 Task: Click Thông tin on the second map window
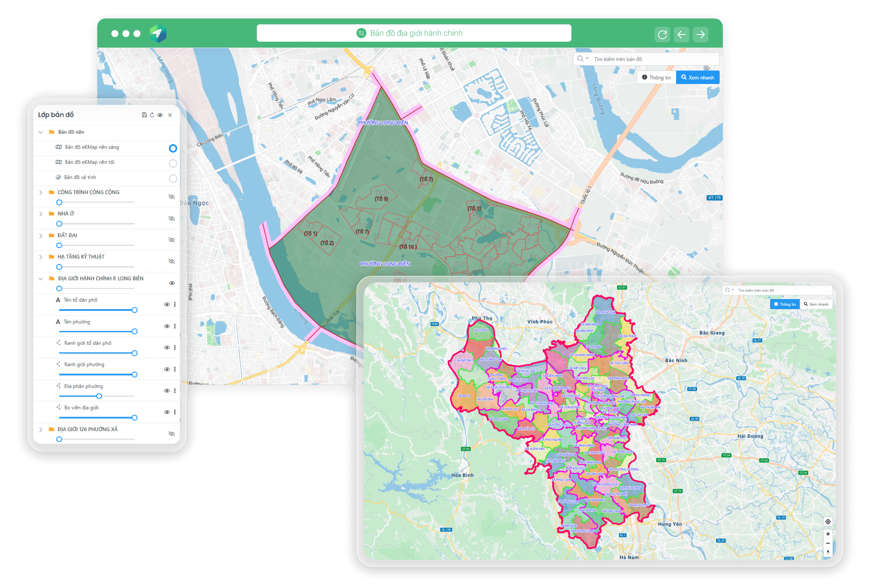point(784,304)
